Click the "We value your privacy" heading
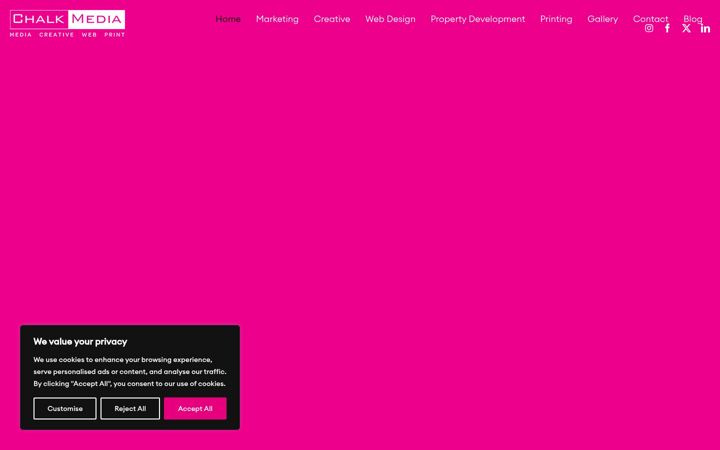This screenshot has width=720, height=450. pyautogui.click(x=80, y=341)
